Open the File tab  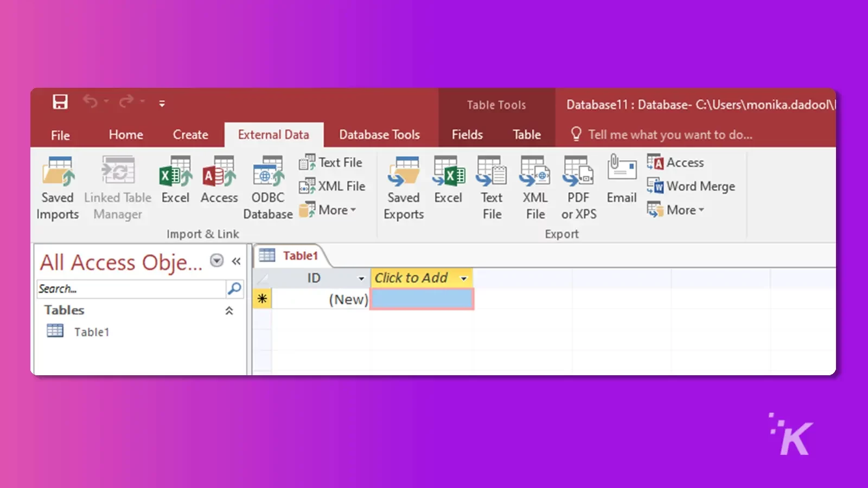point(60,135)
